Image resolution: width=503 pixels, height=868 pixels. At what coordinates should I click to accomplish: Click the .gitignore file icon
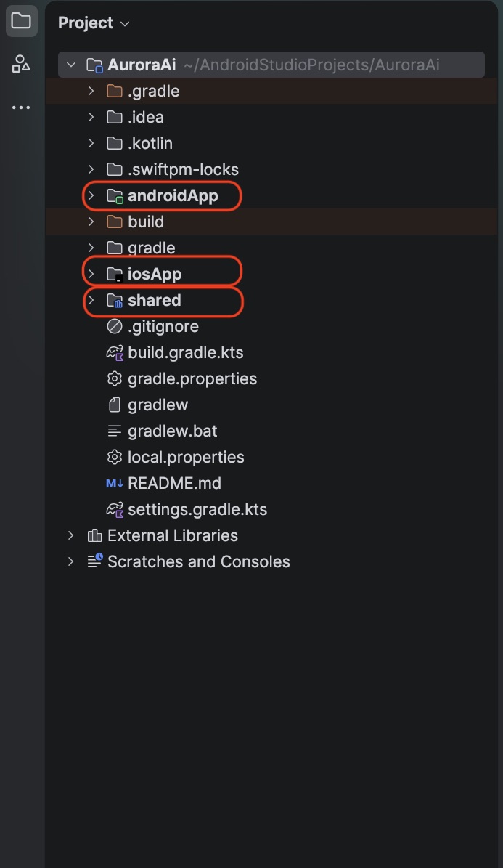[x=115, y=327]
